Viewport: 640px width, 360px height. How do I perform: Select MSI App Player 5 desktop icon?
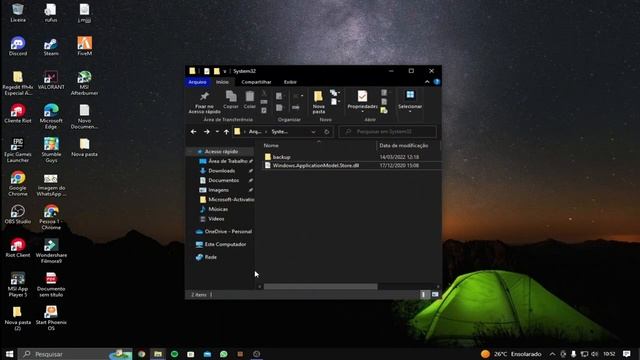tap(18, 284)
